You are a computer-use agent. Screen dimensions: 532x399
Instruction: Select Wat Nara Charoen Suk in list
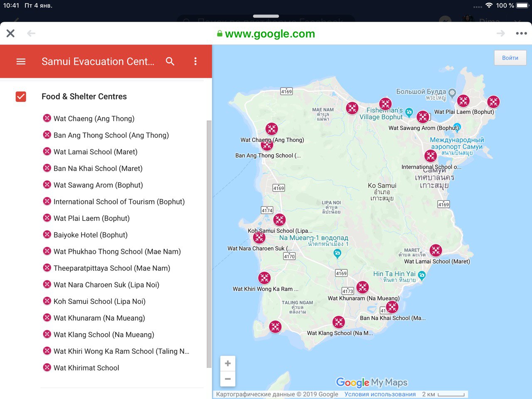[106, 285]
